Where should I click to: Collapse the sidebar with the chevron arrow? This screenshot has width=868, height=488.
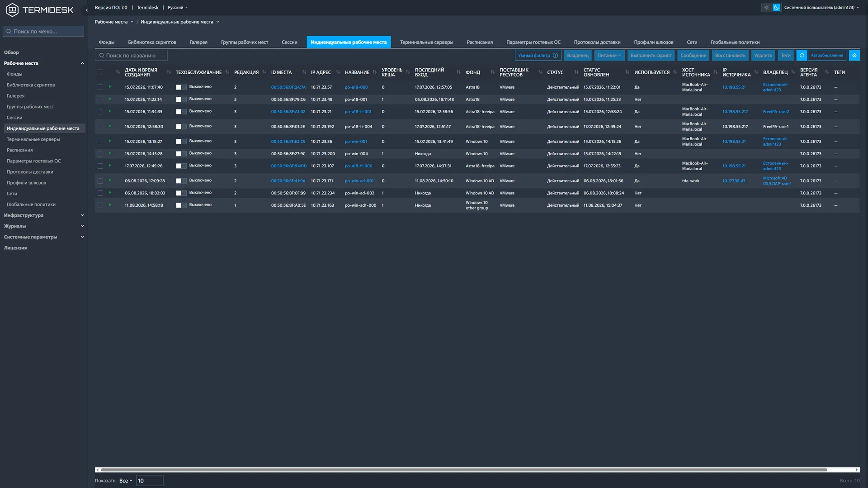(86, 10)
